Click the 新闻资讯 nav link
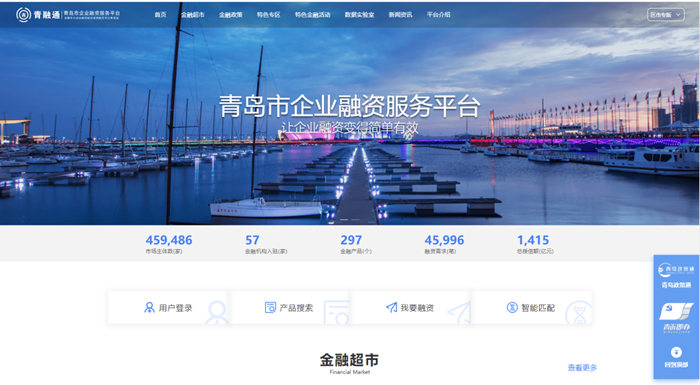 coord(400,15)
